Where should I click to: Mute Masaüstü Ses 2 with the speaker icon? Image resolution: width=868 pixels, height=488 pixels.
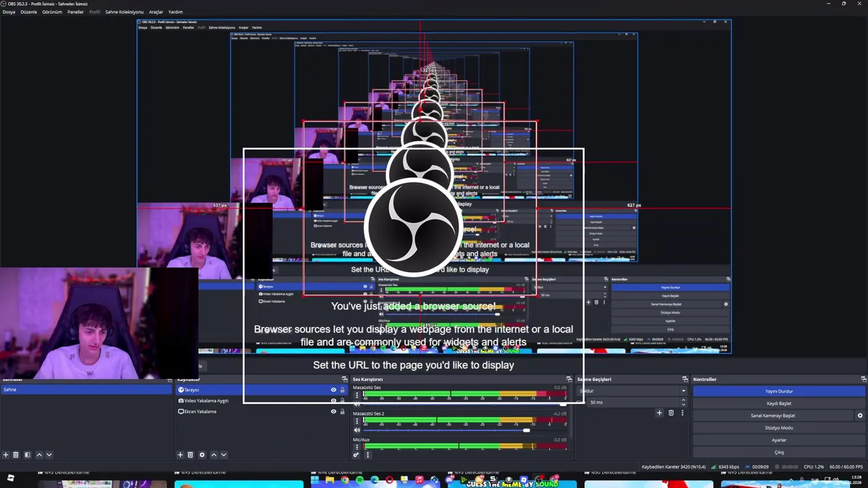357,430
